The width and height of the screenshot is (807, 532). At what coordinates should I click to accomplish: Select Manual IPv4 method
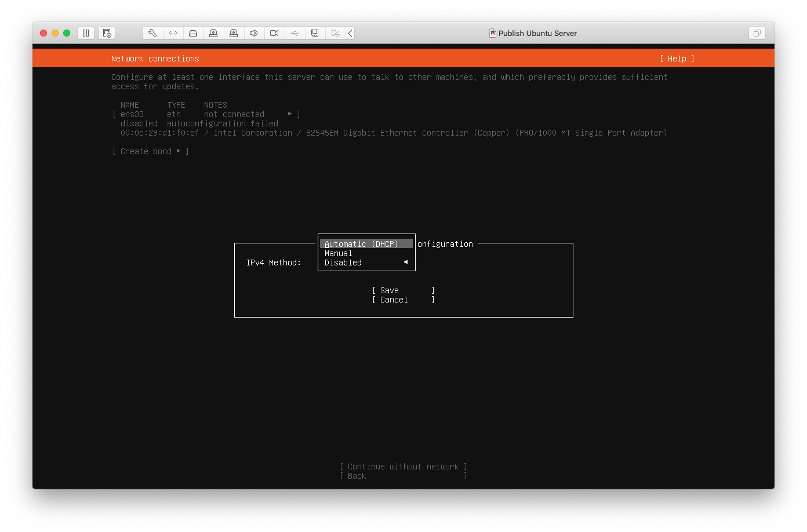[x=338, y=253]
